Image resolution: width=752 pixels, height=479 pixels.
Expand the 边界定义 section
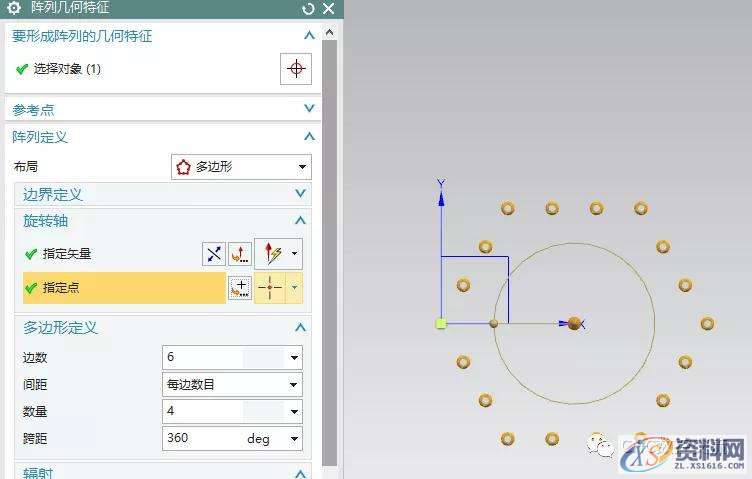[x=300, y=194]
